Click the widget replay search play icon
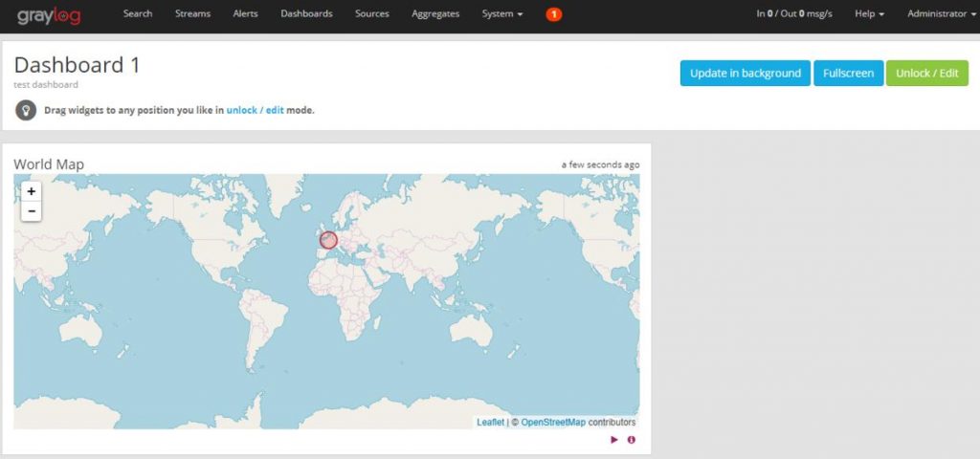 [613, 440]
